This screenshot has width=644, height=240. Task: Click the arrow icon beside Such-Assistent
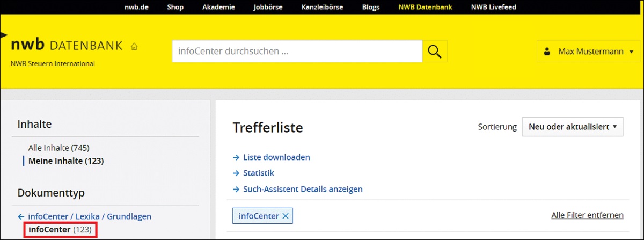coord(236,189)
